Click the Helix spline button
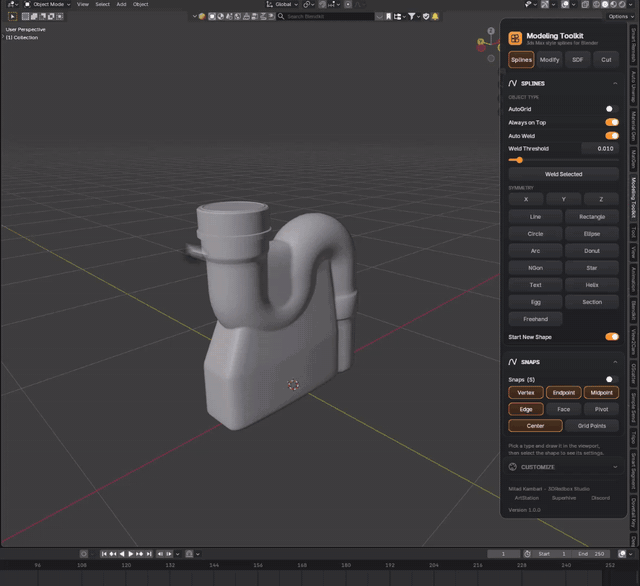Image resolution: width=640 pixels, height=586 pixels. [592, 285]
